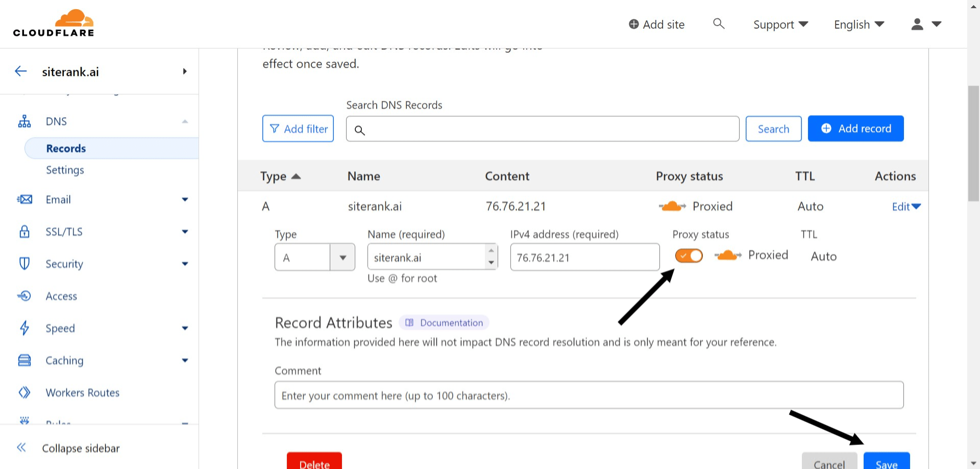
Task: Select the SSL/TLS padlock icon
Action: pos(24,231)
